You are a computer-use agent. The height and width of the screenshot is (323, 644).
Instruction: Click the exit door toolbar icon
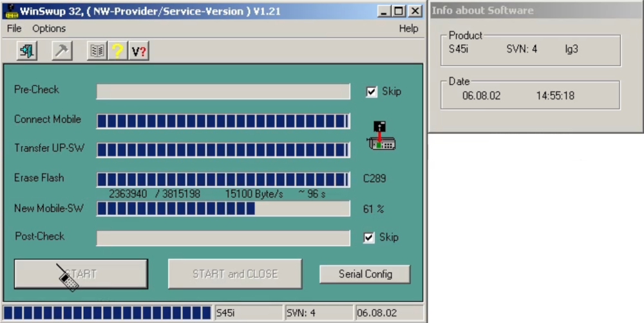click(27, 51)
